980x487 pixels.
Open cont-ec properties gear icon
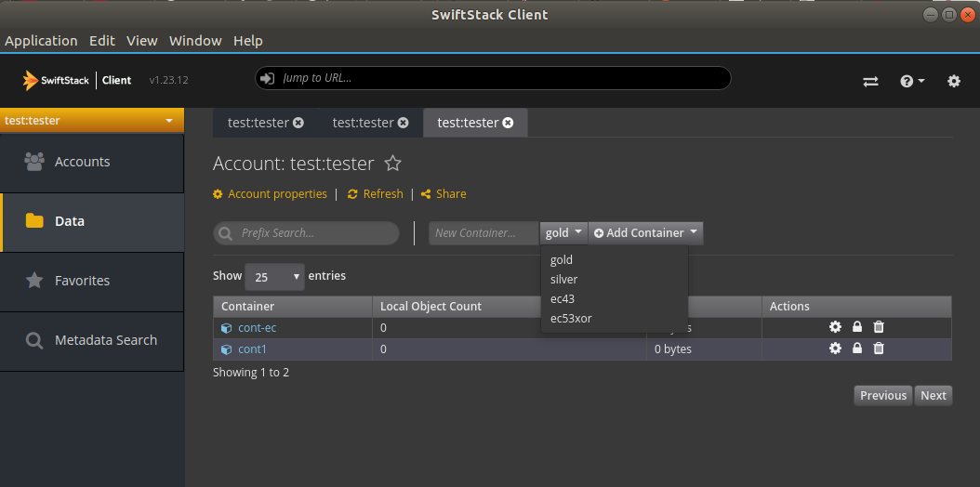pyautogui.click(x=835, y=327)
